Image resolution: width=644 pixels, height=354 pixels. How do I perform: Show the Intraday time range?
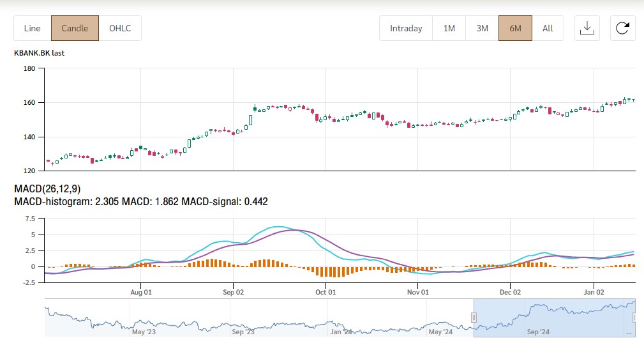[406, 28]
